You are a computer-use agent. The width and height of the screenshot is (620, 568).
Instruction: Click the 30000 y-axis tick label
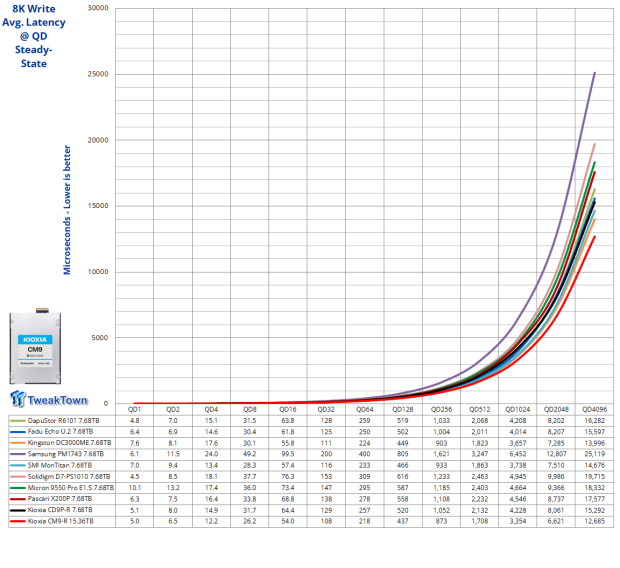tap(98, 8)
